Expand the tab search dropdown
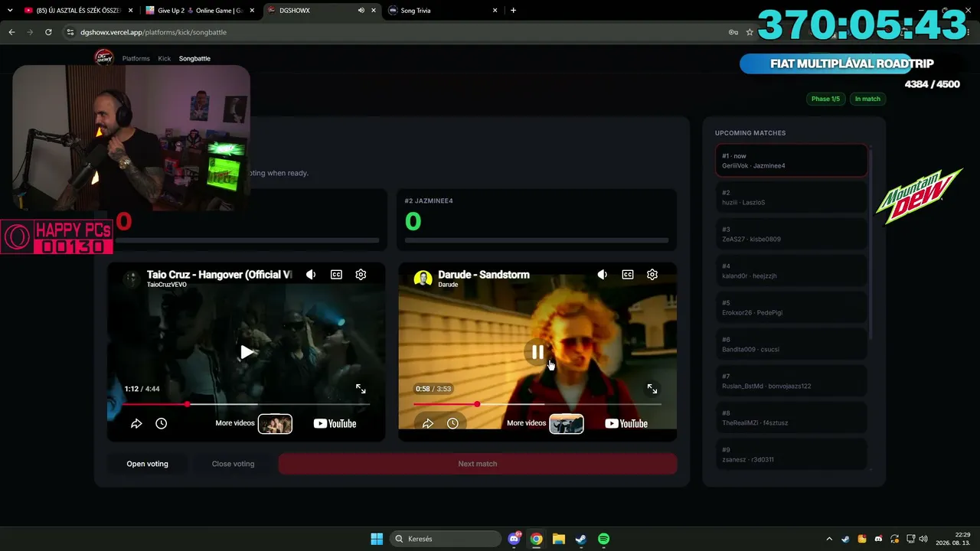 [10, 10]
